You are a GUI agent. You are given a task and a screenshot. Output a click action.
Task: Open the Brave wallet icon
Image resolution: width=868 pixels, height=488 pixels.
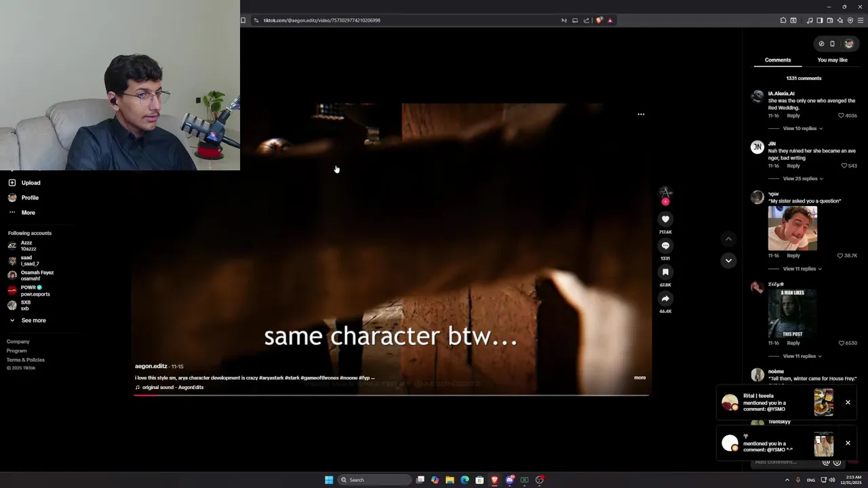(x=829, y=20)
